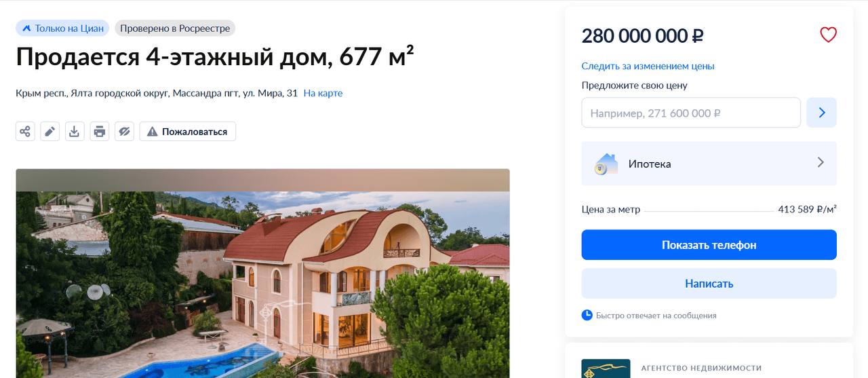Click 'Показать телефон' button

click(x=709, y=245)
